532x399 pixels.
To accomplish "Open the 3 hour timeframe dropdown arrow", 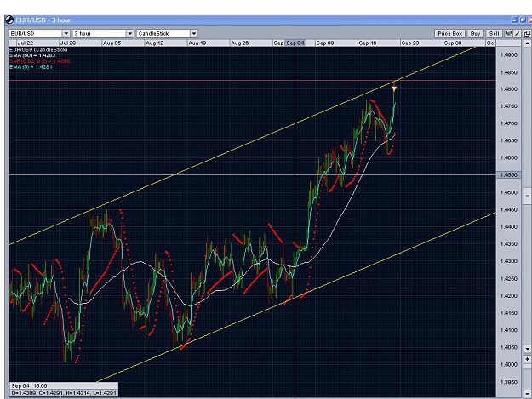I will 130,33.
